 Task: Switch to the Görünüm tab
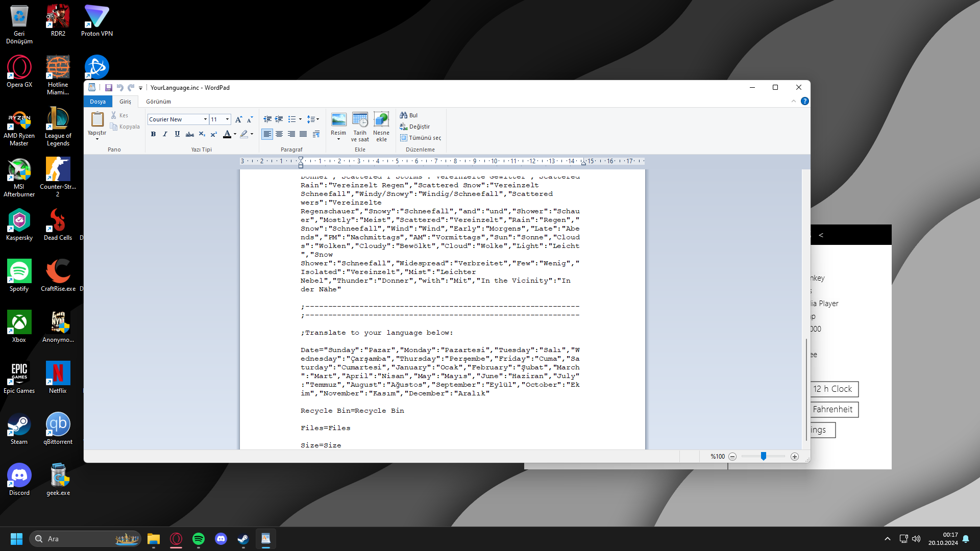(x=158, y=102)
